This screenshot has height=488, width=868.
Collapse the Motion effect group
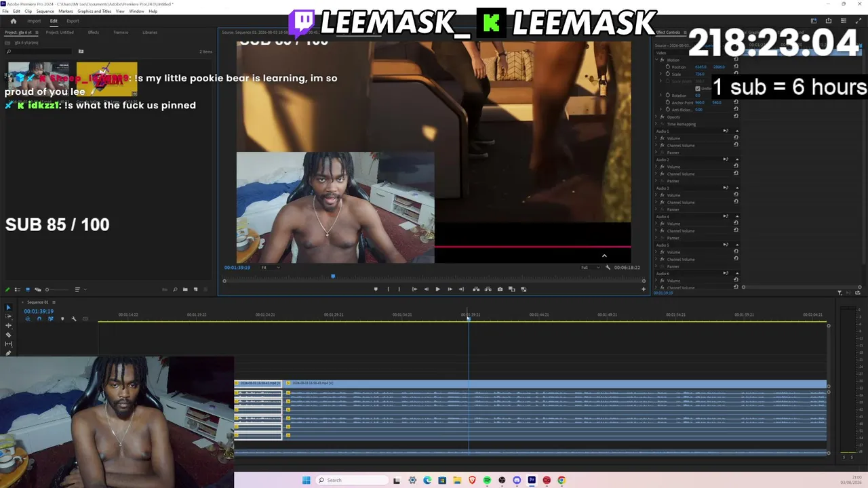[656, 60]
